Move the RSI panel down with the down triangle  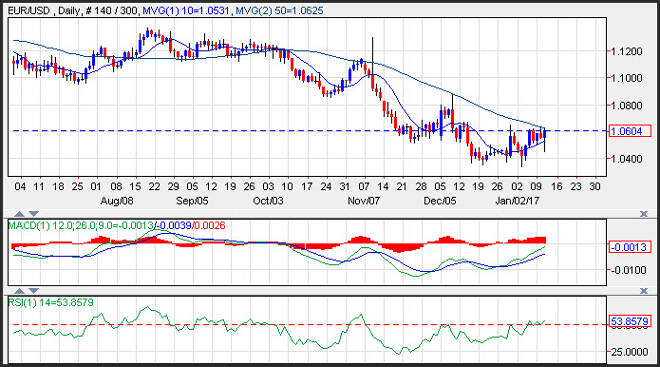tap(34, 291)
